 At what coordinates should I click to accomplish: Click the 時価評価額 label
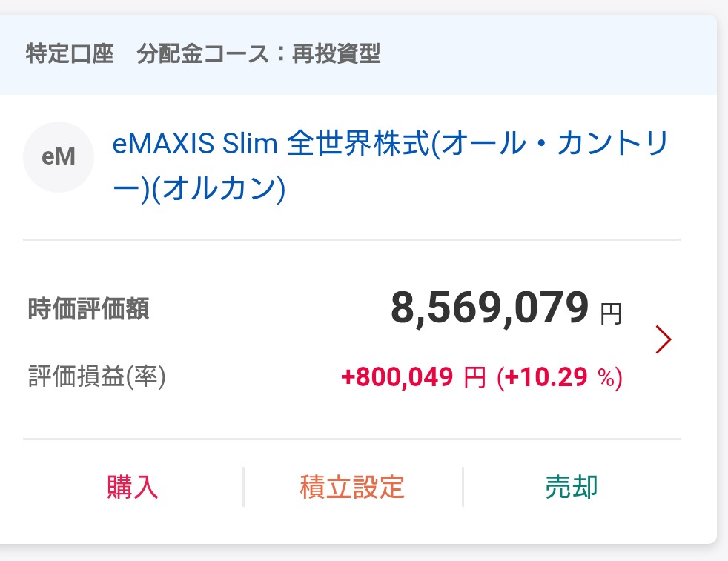pos(88,308)
